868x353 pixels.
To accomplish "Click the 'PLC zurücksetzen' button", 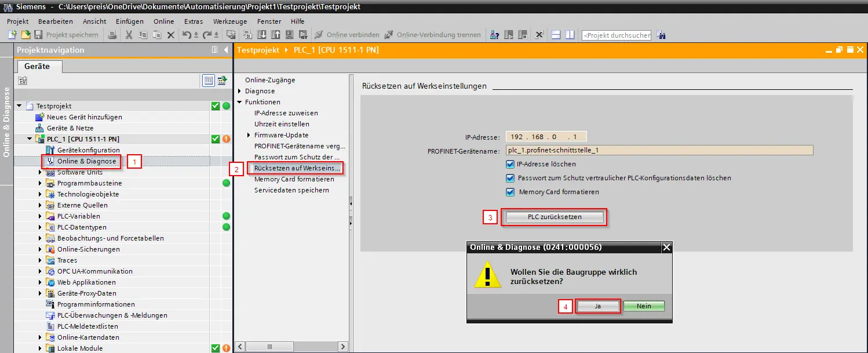I will [x=555, y=217].
